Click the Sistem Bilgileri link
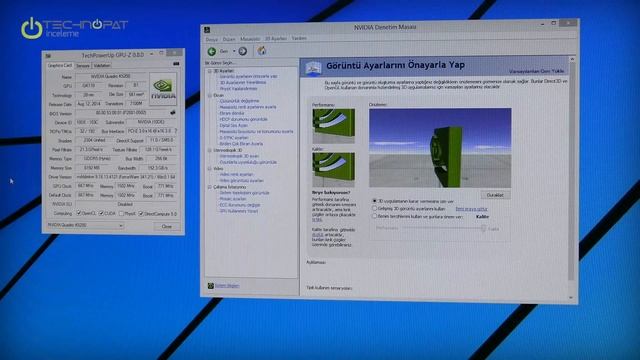The image size is (640, 360). (227, 286)
